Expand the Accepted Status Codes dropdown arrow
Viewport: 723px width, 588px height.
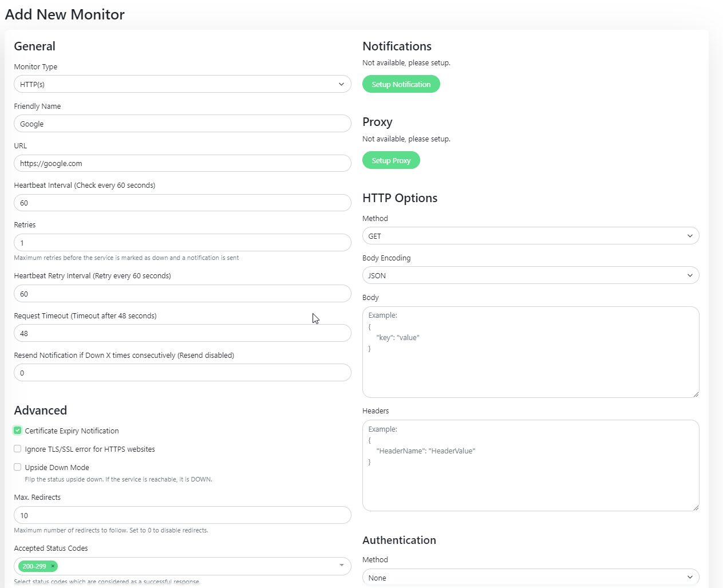342,566
